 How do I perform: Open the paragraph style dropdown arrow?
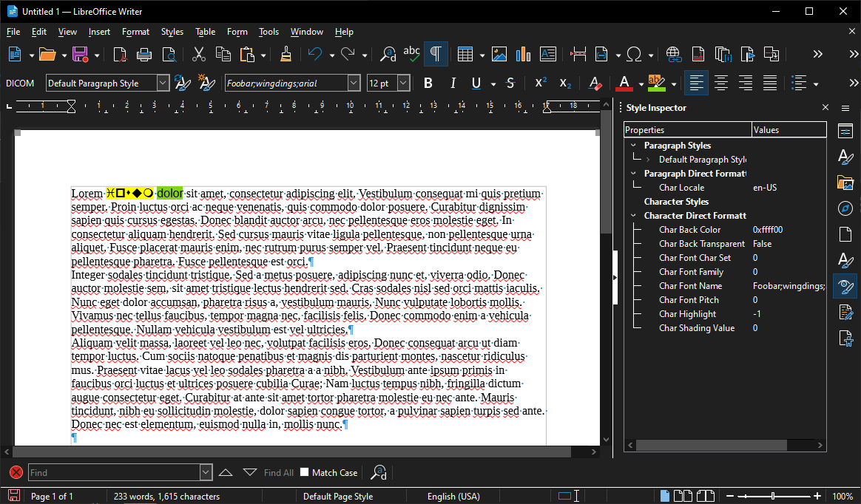pyautogui.click(x=163, y=84)
